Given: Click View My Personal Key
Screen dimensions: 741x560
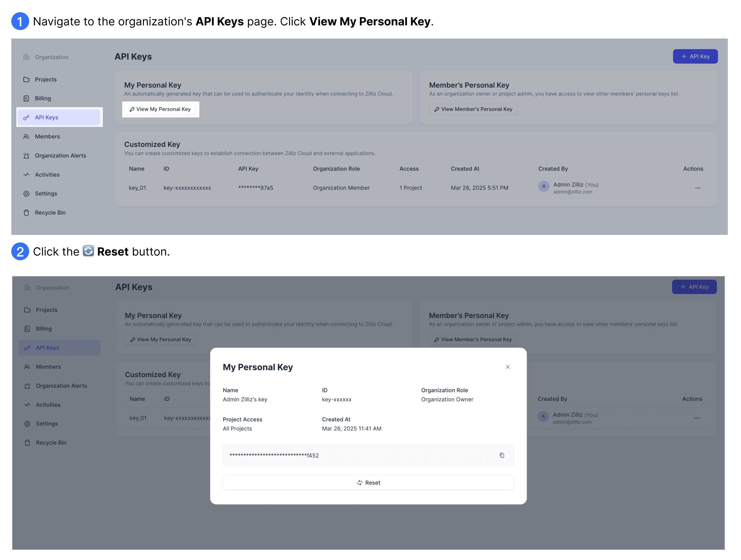Looking at the screenshot, I should [160, 109].
